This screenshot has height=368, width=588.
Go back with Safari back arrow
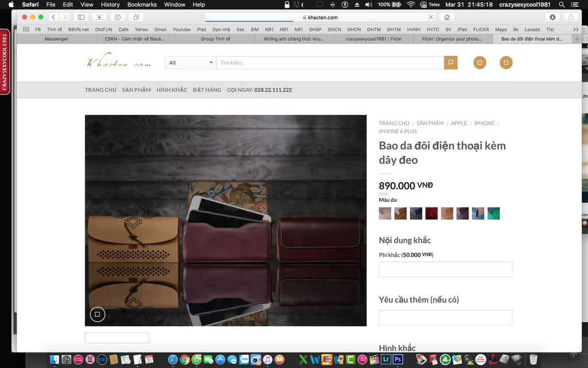click(53, 17)
